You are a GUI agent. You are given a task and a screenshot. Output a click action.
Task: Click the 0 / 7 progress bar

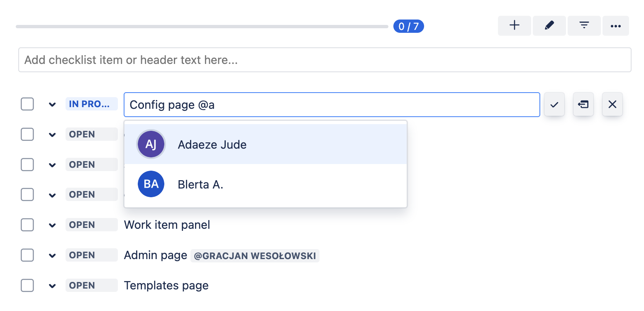[x=202, y=27]
